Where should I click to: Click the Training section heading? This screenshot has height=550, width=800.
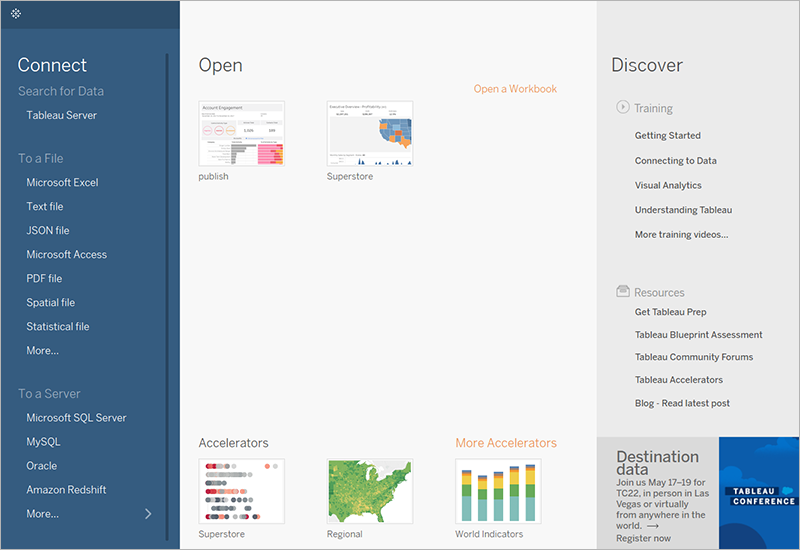click(654, 108)
